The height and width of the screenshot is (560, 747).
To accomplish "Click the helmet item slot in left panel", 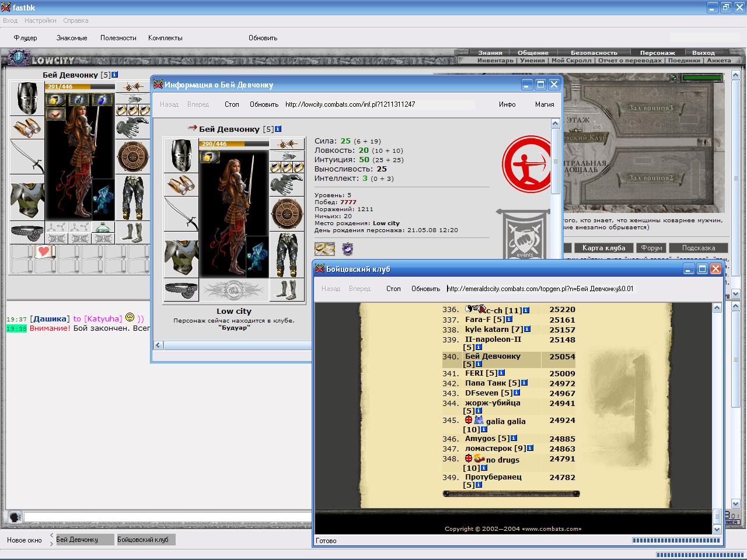I will (27, 99).
